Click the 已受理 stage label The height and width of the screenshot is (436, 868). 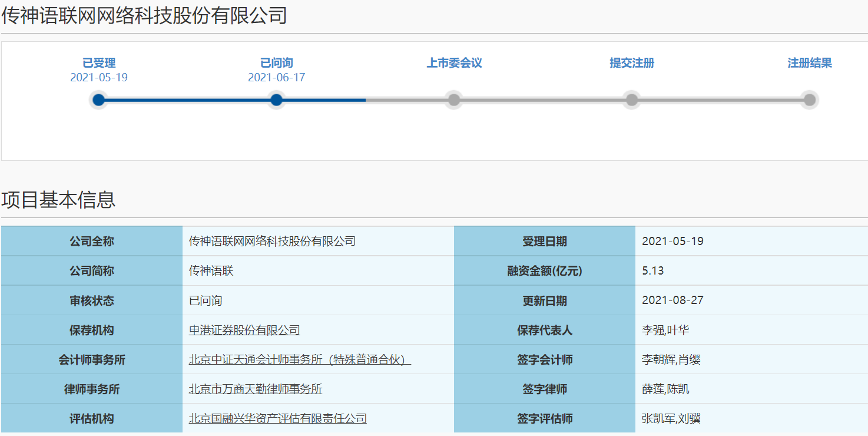click(99, 63)
